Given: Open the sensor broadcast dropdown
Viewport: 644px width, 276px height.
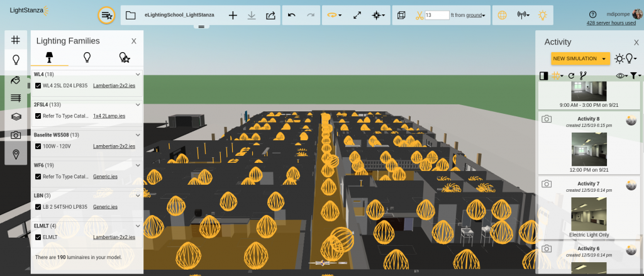Looking at the screenshot, I should 523,15.
